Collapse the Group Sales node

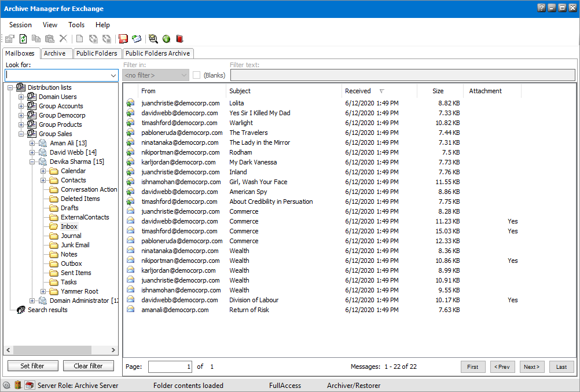(21, 134)
